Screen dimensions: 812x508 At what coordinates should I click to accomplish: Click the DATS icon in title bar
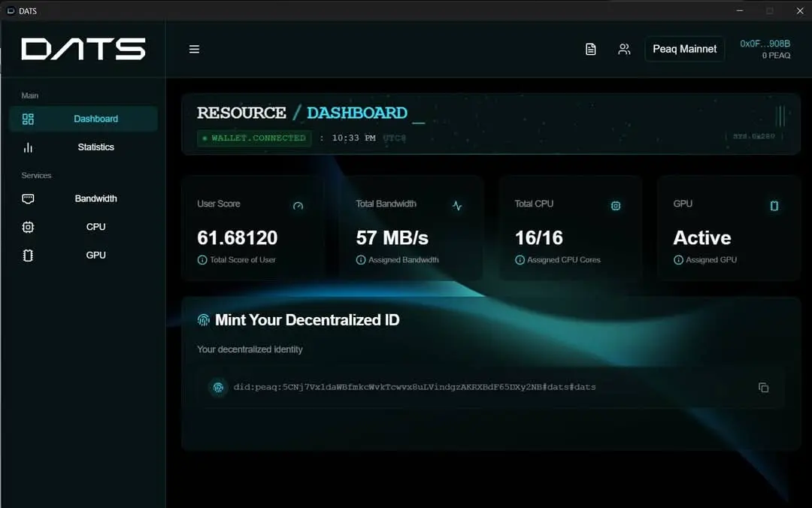[x=11, y=11]
